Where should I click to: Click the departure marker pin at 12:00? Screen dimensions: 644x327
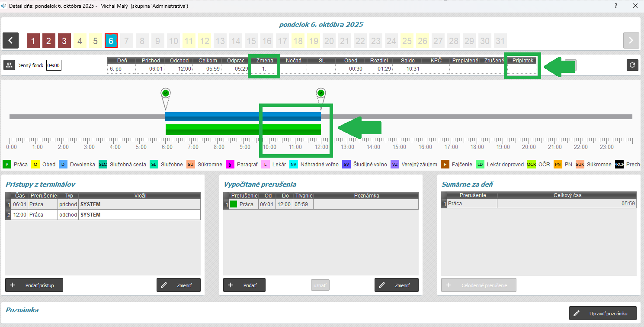point(320,93)
